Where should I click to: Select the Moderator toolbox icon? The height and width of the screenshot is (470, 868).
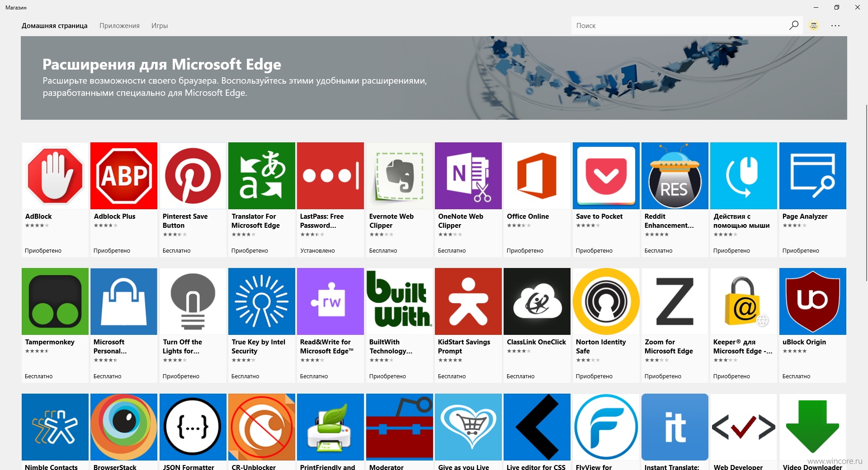(x=400, y=427)
